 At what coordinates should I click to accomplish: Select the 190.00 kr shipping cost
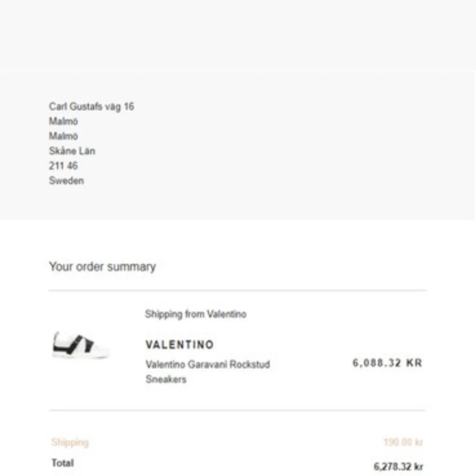click(403, 442)
